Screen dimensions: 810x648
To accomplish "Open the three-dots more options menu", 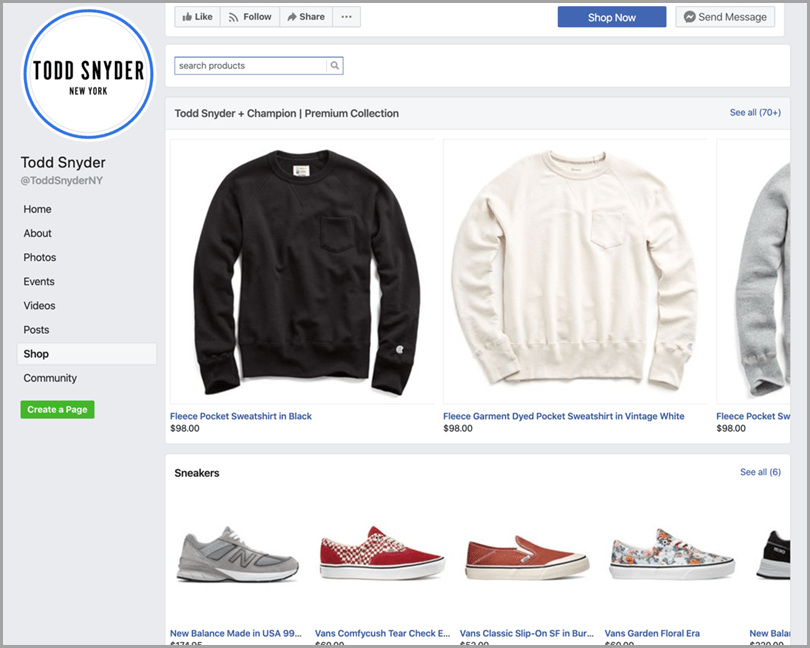I will pos(347,17).
